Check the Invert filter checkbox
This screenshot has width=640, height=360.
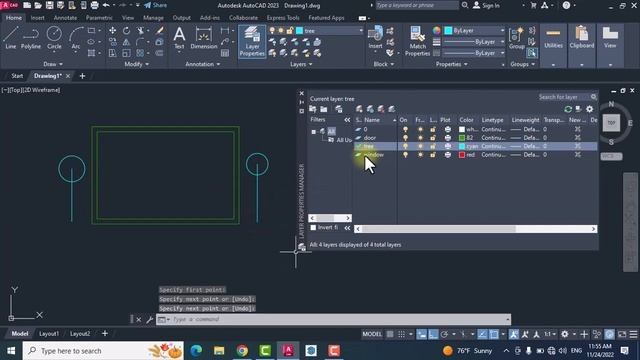pyautogui.click(x=313, y=228)
